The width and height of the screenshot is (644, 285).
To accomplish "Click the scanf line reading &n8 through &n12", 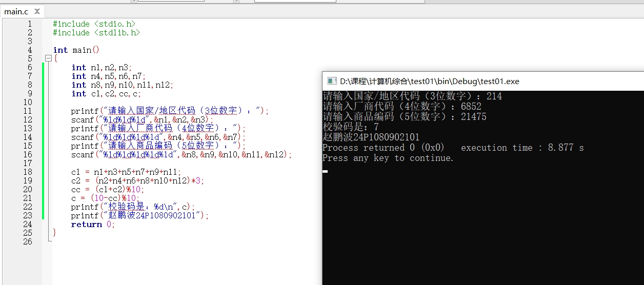I will click(182, 154).
